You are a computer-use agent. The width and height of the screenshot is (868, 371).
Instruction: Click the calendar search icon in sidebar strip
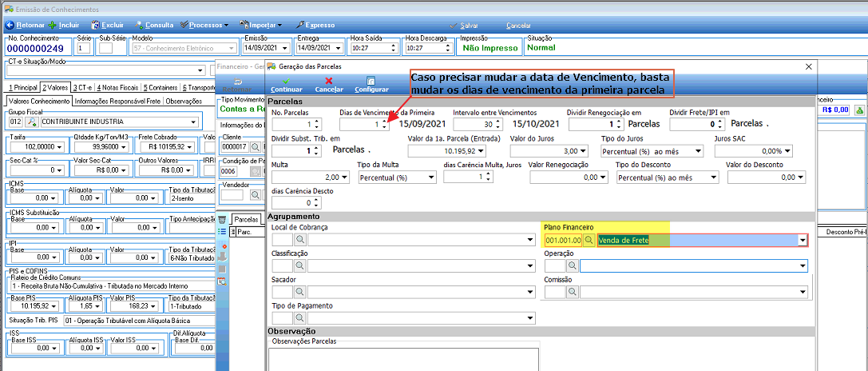click(222, 281)
